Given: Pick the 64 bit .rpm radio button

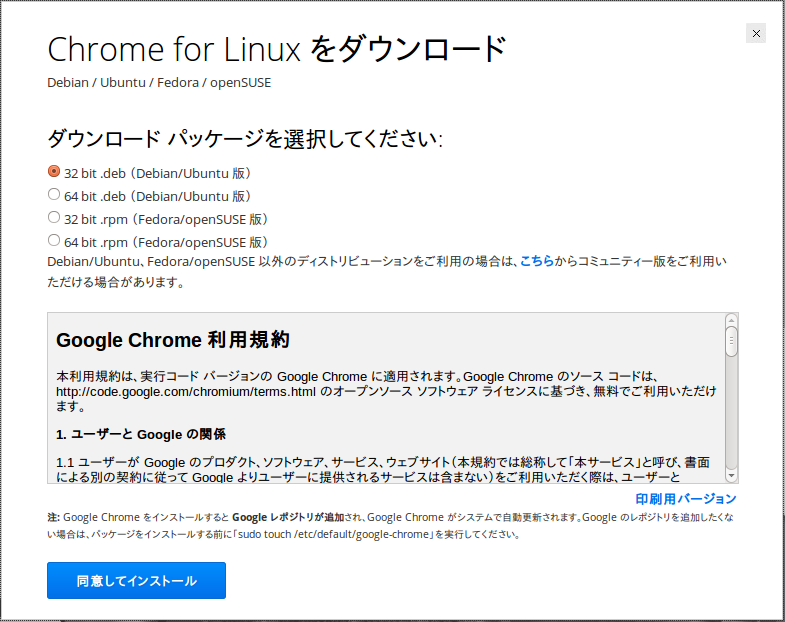Looking at the screenshot, I should point(54,240).
